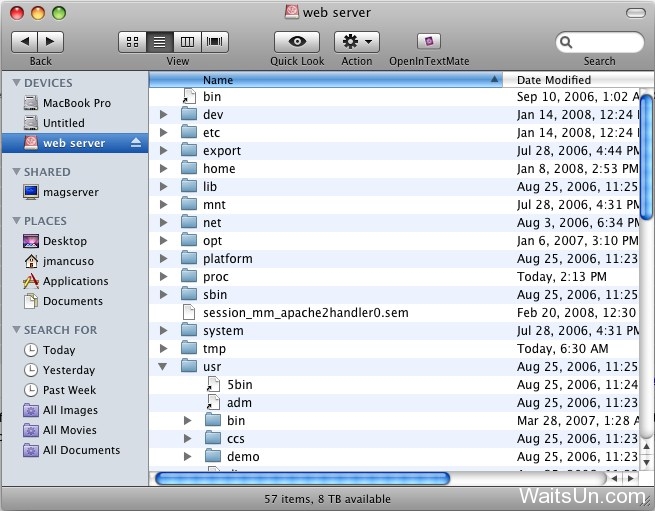Click the OpenInTextMate toolbar icon

point(429,42)
